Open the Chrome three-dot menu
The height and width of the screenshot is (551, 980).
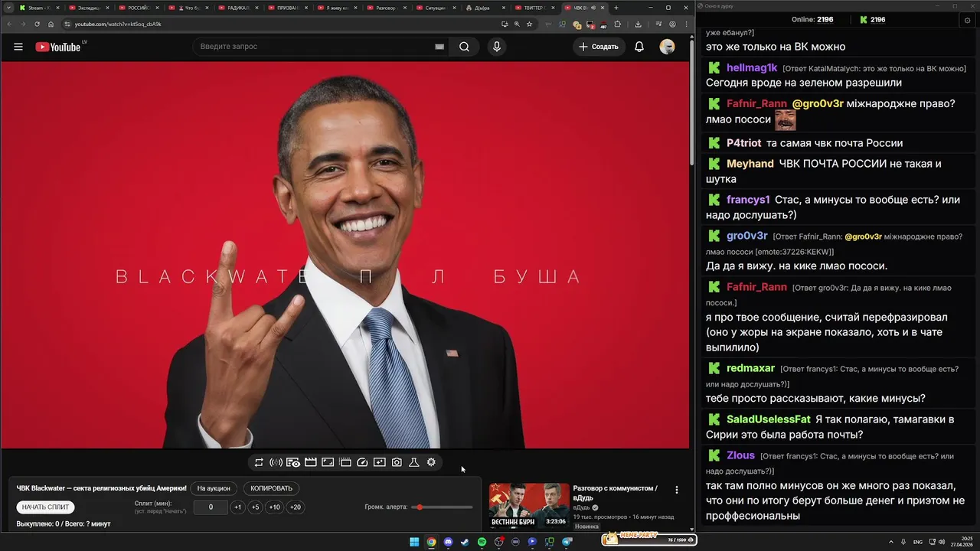pyautogui.click(x=687, y=24)
